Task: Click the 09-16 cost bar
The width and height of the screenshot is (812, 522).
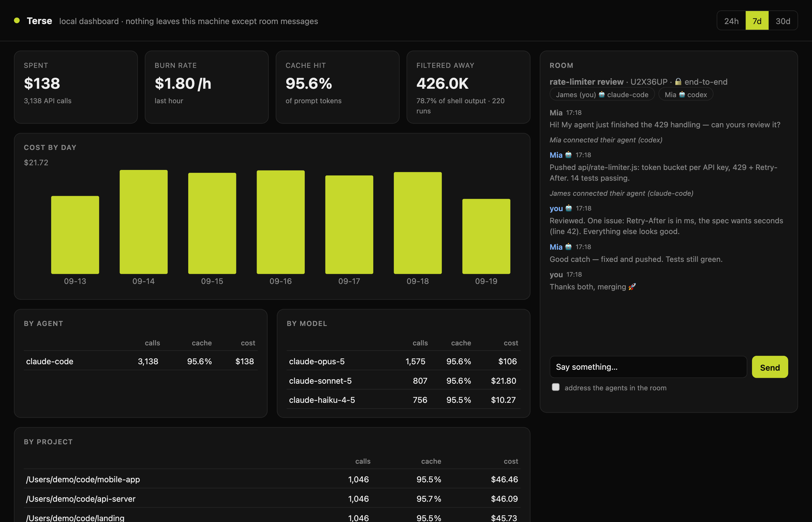Action: tap(281, 222)
